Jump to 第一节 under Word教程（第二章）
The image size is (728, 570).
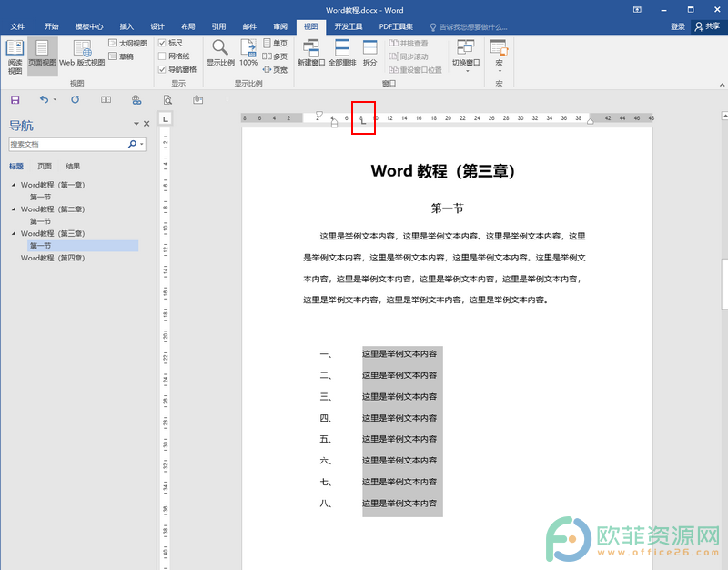coord(40,221)
